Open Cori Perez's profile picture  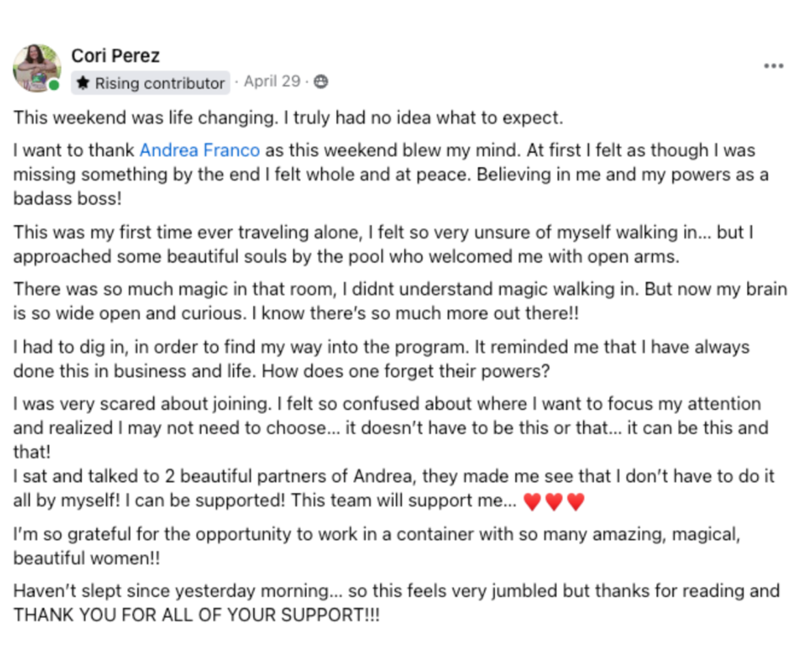tap(35, 68)
